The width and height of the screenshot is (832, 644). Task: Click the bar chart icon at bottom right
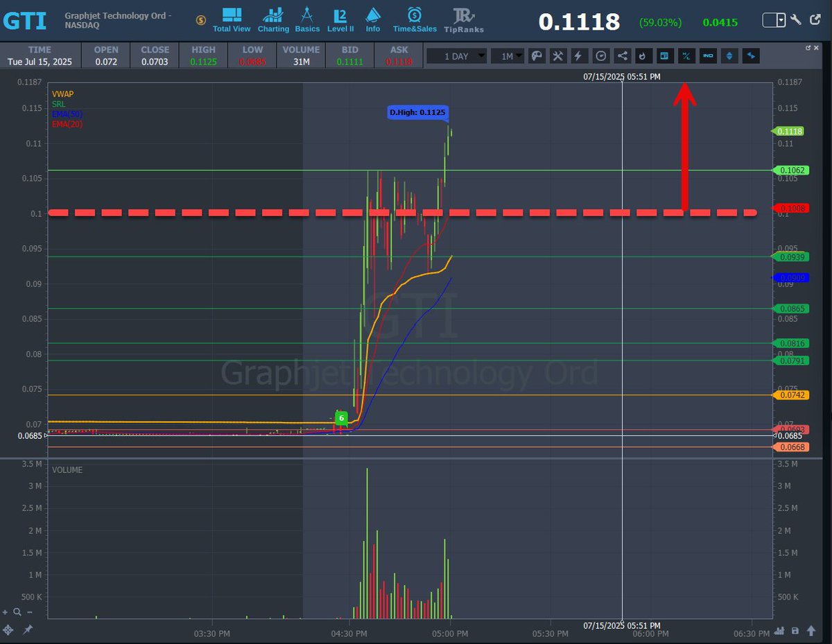(x=780, y=631)
